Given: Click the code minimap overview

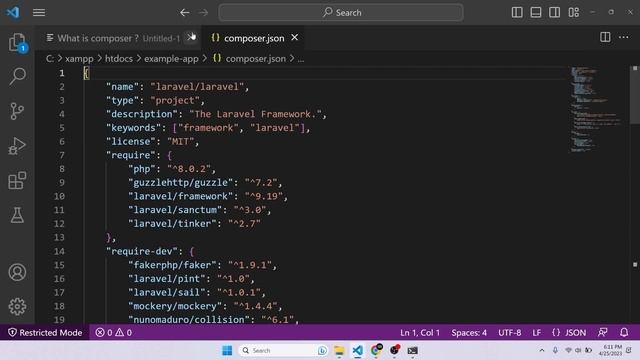Looking at the screenshot, I should click(595, 109).
